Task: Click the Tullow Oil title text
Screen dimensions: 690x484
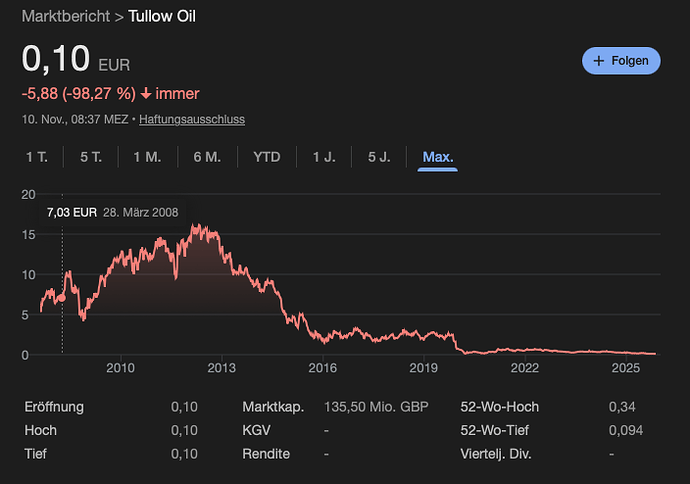Action: click(x=162, y=18)
